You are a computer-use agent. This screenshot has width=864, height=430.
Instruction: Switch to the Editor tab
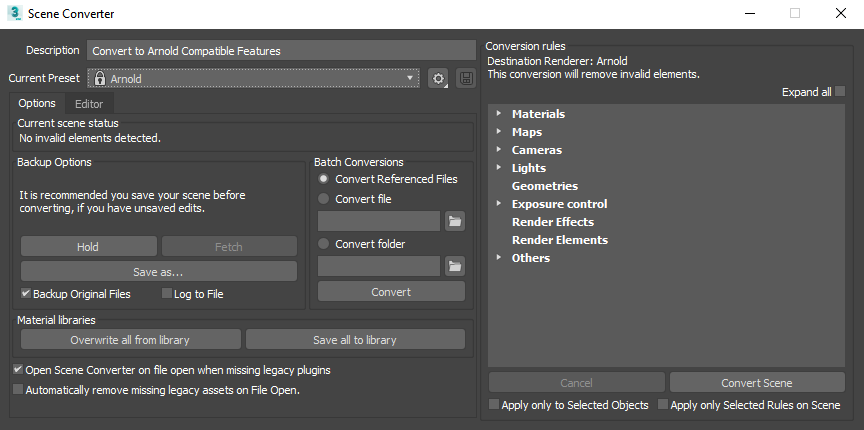(x=89, y=103)
